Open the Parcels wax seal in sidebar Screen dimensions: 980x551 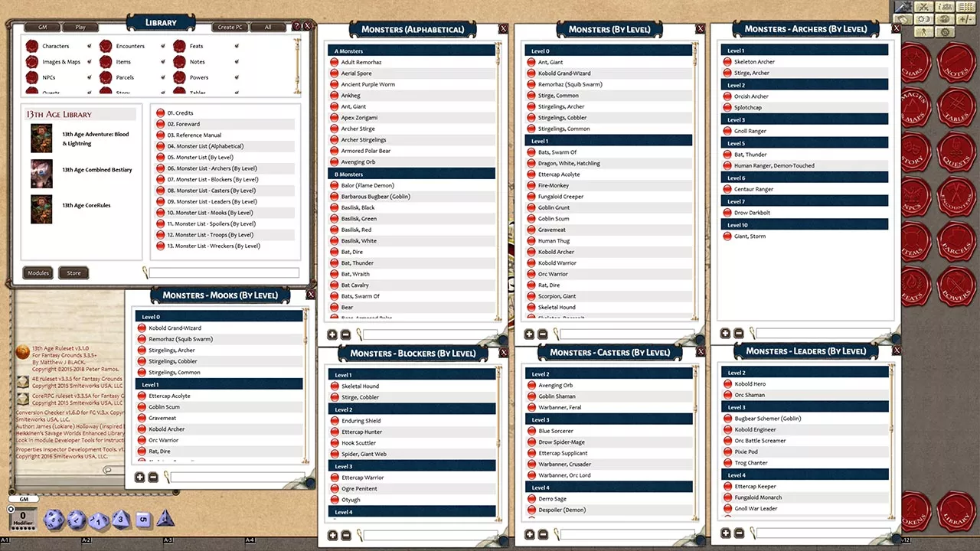tap(955, 240)
